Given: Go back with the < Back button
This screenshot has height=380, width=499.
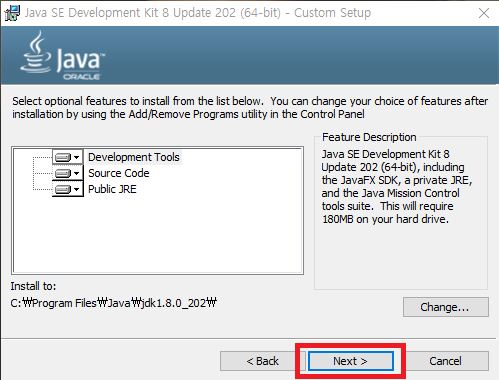Looking at the screenshot, I should click(x=262, y=361).
